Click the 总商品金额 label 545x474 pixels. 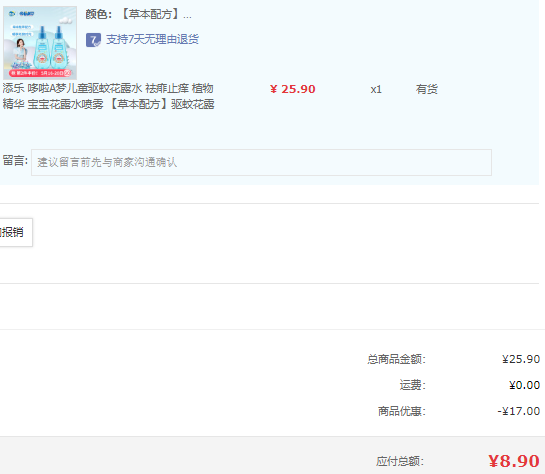coord(397,359)
